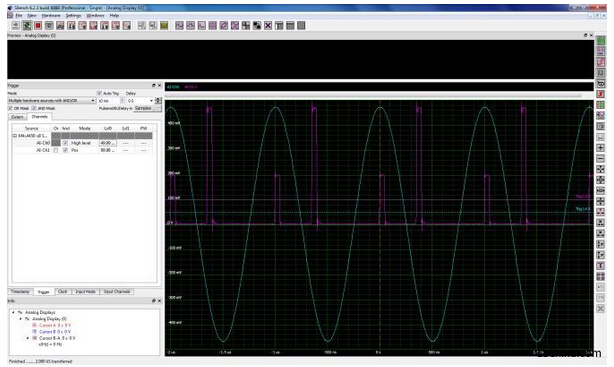This screenshot has height=367, width=614.
Task: Click the AI-Ch1 channel label above graph
Action: click(191, 87)
